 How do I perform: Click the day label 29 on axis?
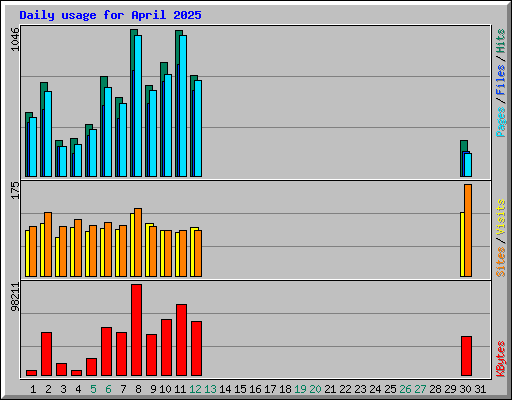point(450,389)
